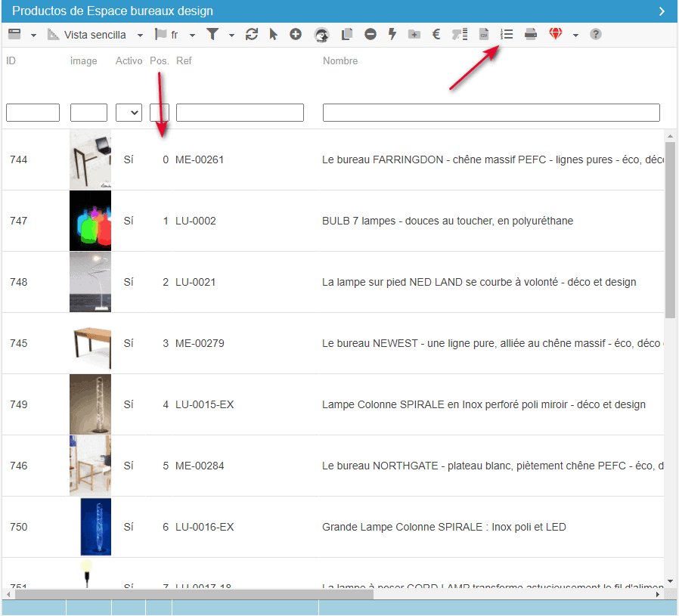
Task: Click the Ref filter input field
Action: click(240, 113)
